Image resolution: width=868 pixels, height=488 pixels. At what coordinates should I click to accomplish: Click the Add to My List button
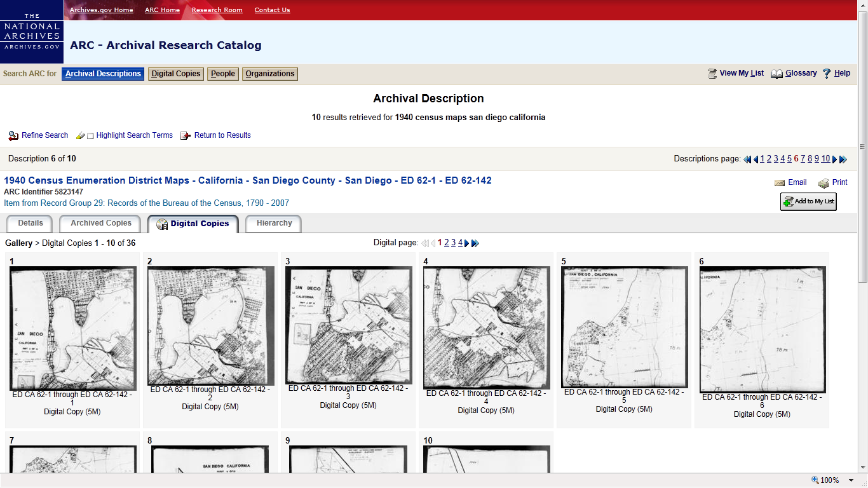808,201
